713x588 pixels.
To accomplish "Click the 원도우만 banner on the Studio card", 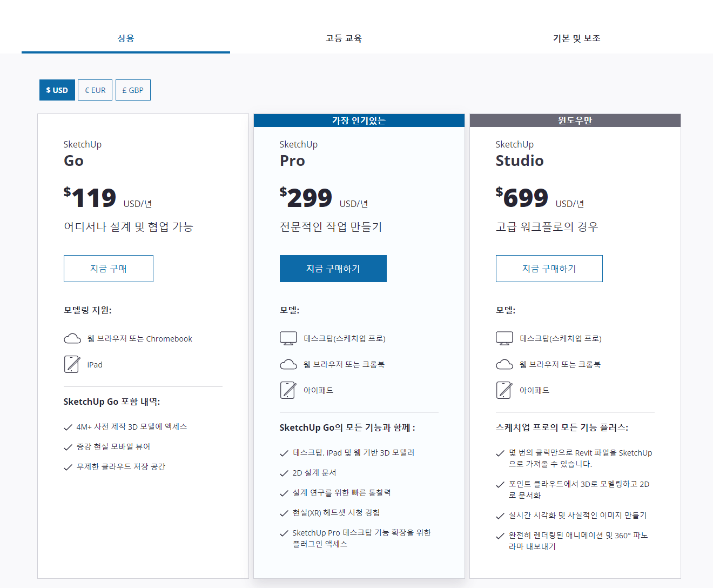I will click(x=575, y=120).
